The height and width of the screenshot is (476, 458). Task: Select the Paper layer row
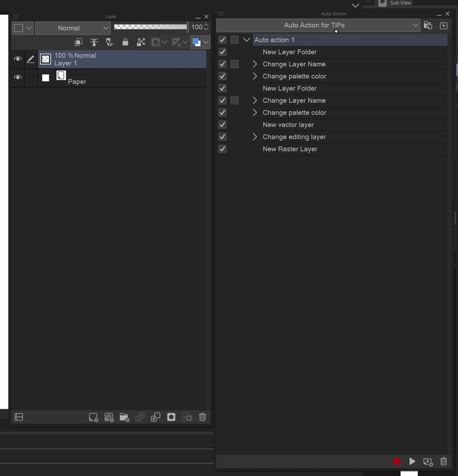[x=122, y=78]
